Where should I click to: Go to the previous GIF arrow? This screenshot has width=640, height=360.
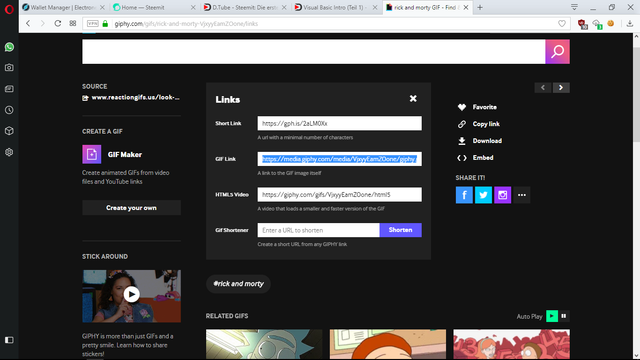click(543, 87)
